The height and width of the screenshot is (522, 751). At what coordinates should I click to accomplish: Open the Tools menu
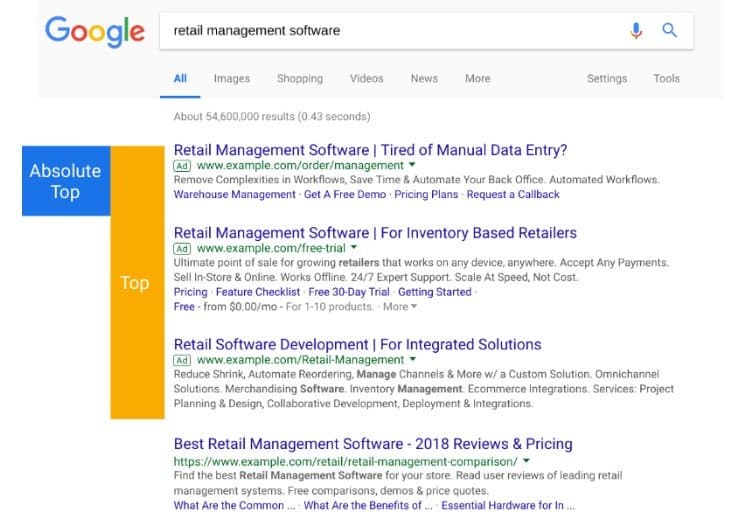[x=666, y=79]
